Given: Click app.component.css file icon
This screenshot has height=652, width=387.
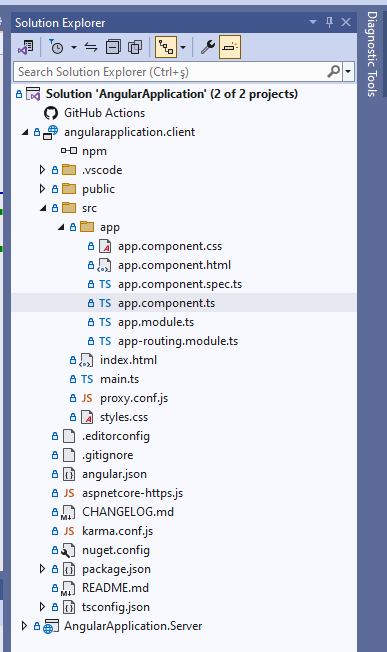Looking at the screenshot, I should coord(105,246).
